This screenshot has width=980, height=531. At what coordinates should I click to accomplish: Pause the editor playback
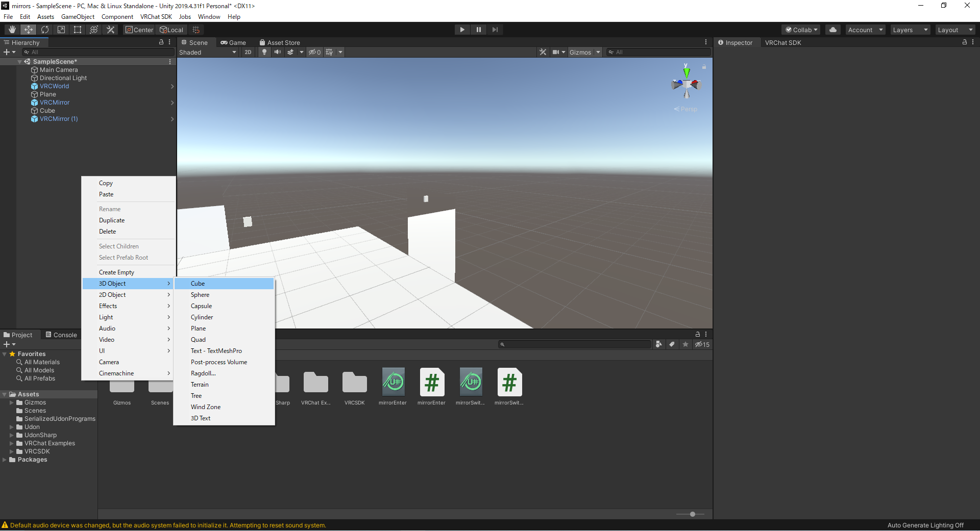(479, 30)
